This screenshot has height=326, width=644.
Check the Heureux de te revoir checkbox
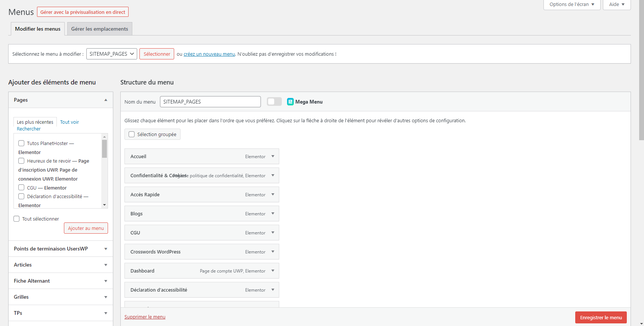21,161
